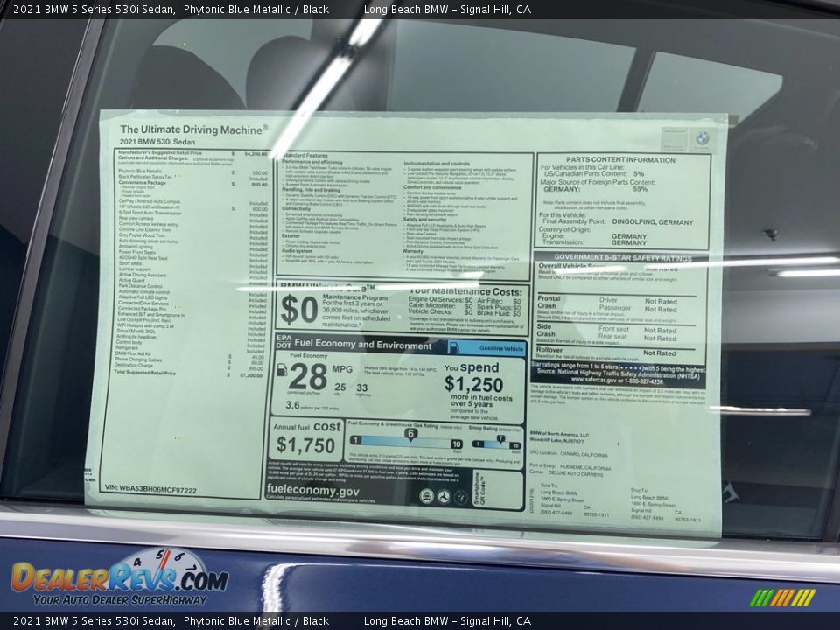
Task: Click the Instrumentation and controls subheading
Action: click(437, 164)
